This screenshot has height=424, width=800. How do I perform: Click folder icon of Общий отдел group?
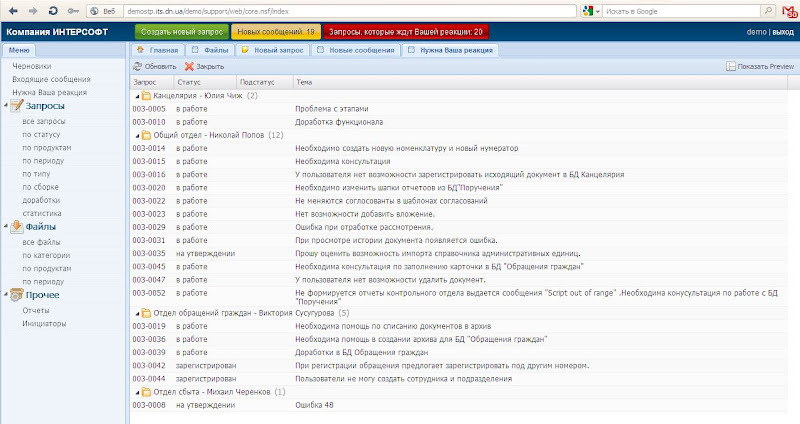click(146, 135)
